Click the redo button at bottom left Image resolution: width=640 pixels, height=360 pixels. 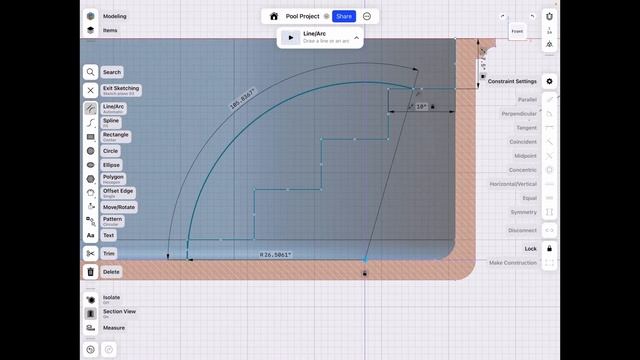(x=109, y=349)
